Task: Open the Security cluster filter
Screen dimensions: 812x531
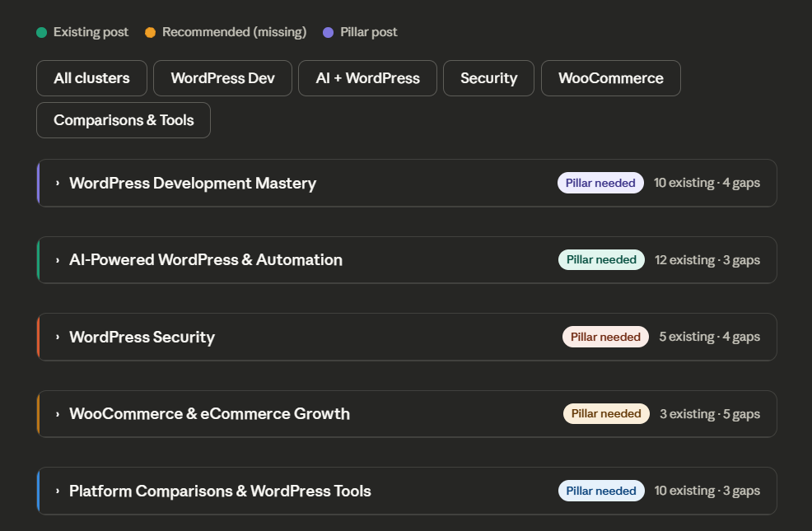Action: 488,77
